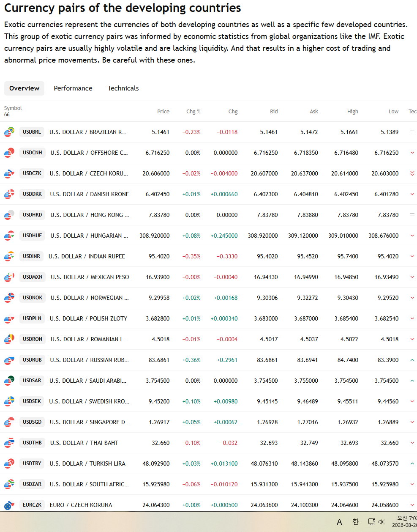Open U.S. DOLLAR / TURKISH LIRA description
The height and width of the screenshot is (532, 417).
[87, 463]
